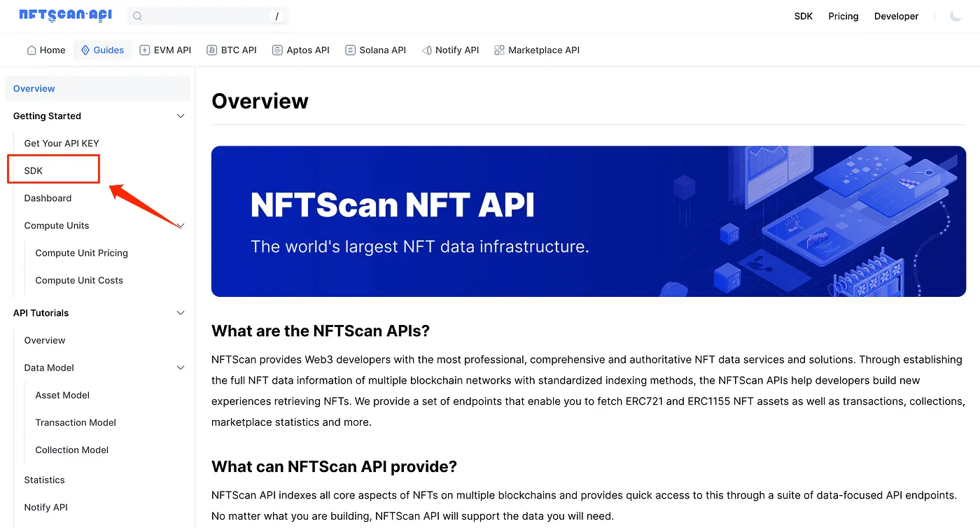Open the Developer link
The image size is (980, 528).
896,16
